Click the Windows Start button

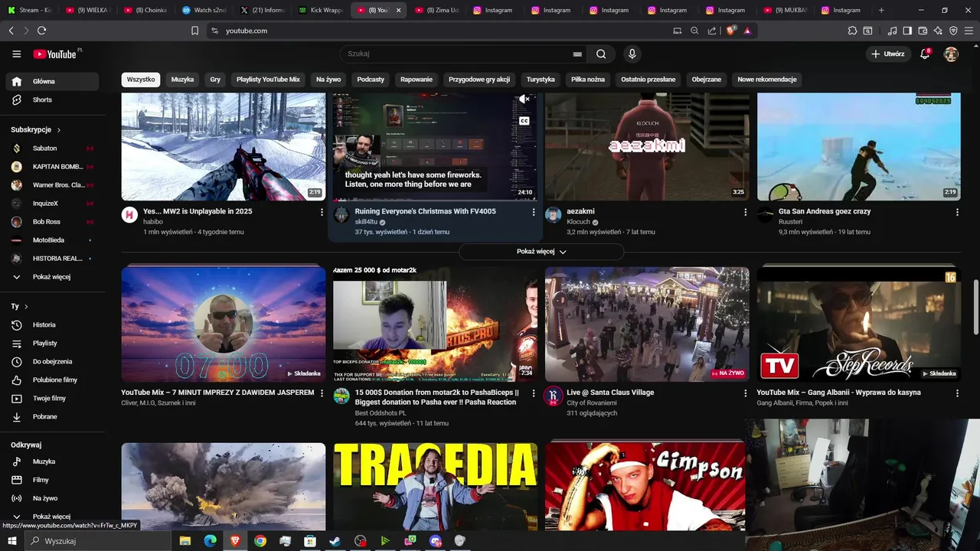pyautogui.click(x=11, y=541)
